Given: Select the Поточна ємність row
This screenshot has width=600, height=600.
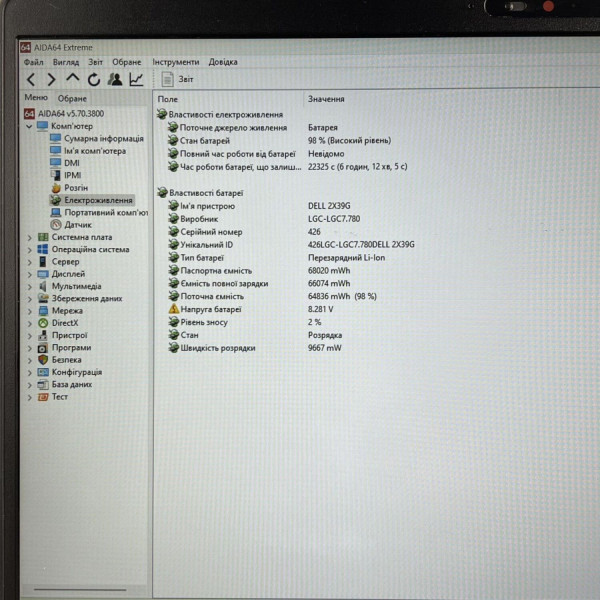Looking at the screenshot, I should (272, 297).
